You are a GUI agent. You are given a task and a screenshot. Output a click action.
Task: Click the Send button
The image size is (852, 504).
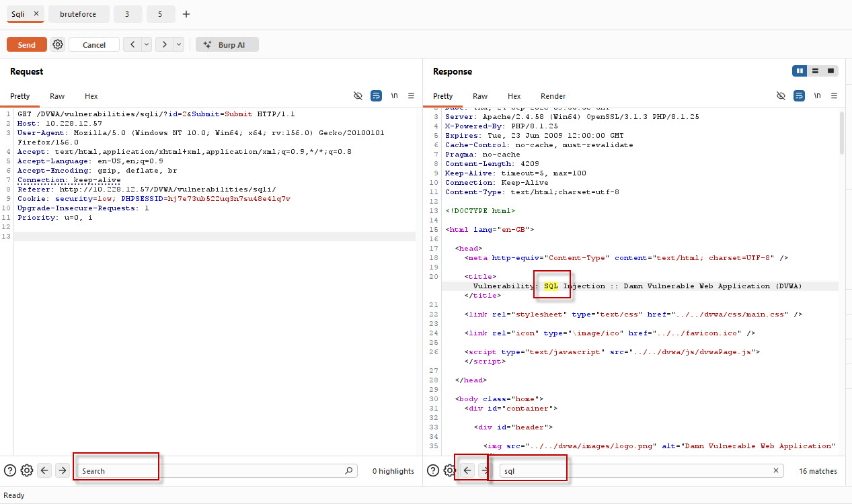pos(27,44)
